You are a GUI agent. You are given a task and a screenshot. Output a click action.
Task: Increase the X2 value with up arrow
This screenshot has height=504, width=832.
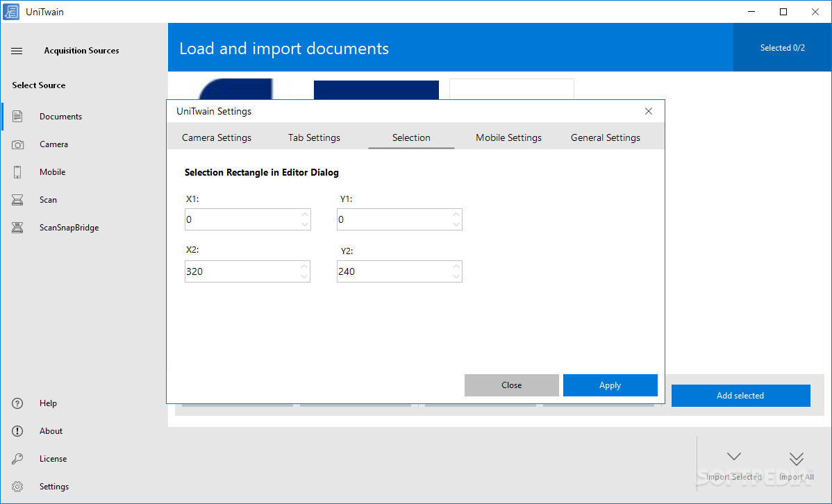[304, 267]
